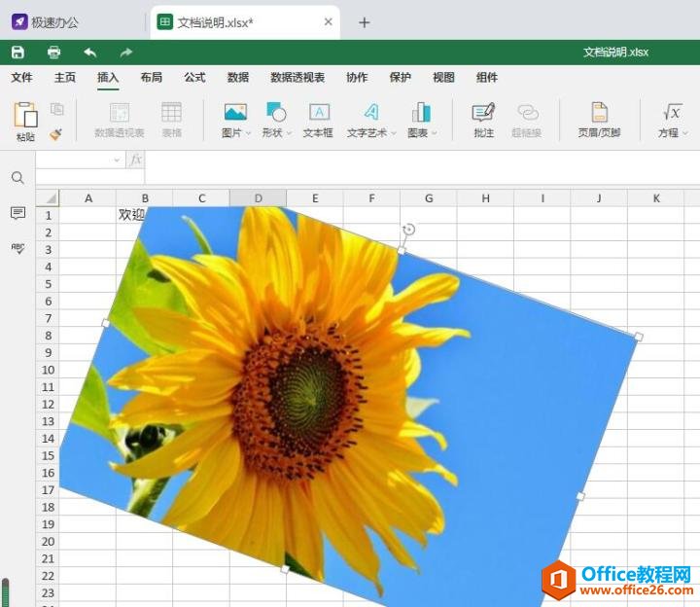The image size is (700, 607).
Task: Click the search magnifier in left sidebar
Action: click(x=17, y=178)
